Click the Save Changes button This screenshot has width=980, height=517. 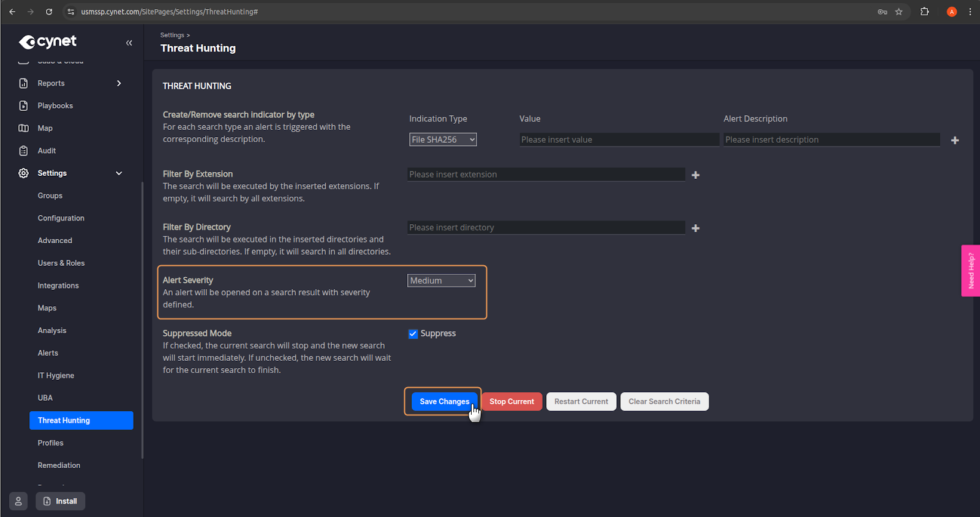pos(444,402)
